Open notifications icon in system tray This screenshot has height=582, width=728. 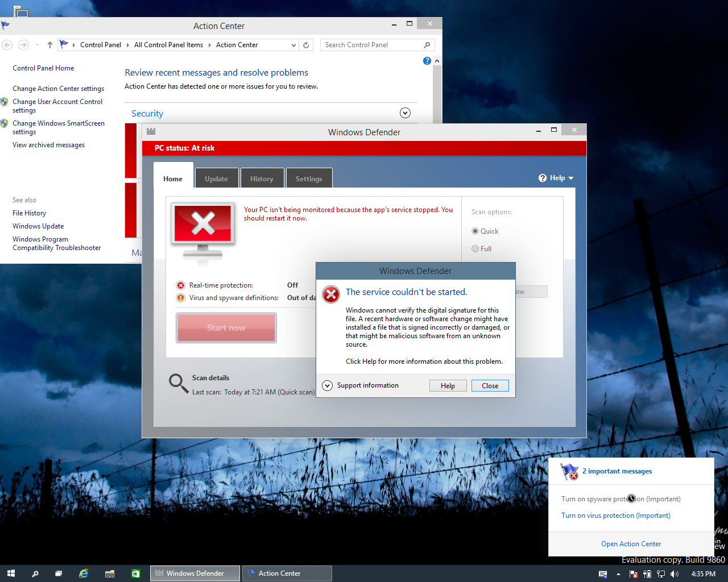[x=603, y=574]
